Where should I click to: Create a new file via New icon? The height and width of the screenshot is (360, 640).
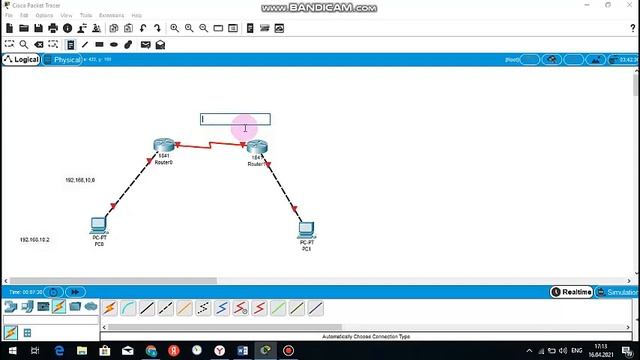(9, 28)
